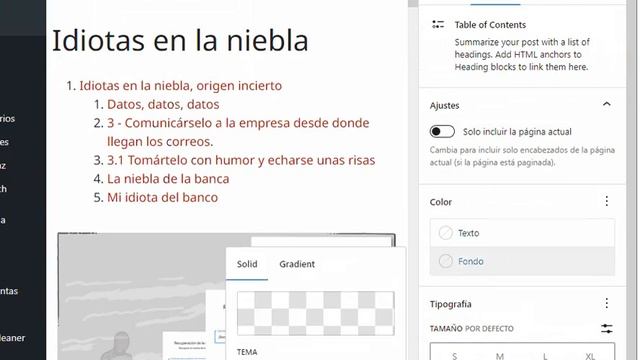Follow the 'Mi idiota del banco' link
Image resolution: width=640 pixels, height=360 pixels.
(x=162, y=198)
